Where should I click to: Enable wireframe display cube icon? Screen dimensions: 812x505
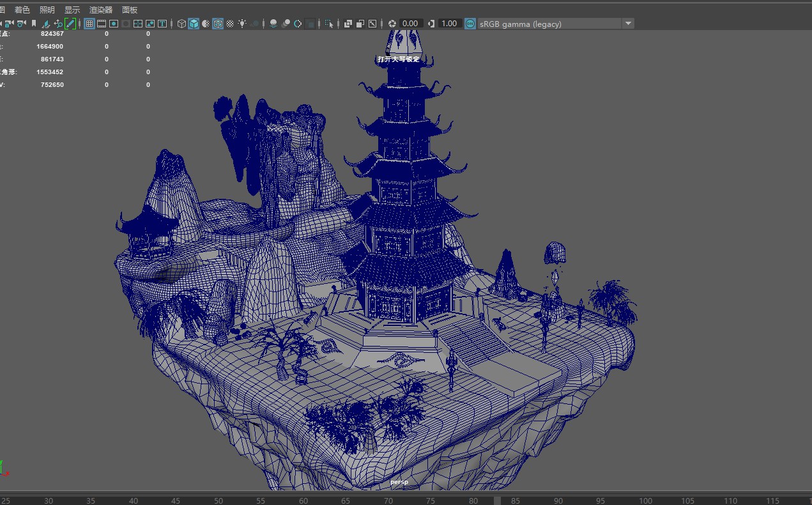point(181,24)
